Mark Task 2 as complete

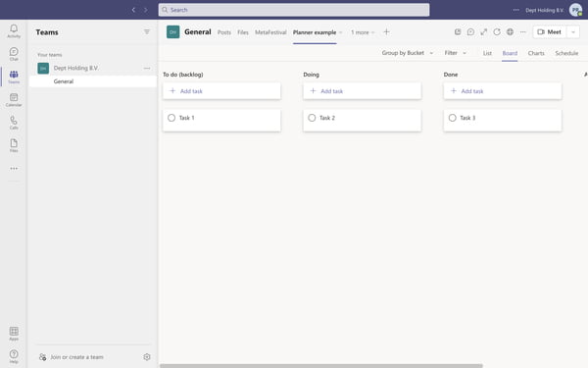coord(312,118)
